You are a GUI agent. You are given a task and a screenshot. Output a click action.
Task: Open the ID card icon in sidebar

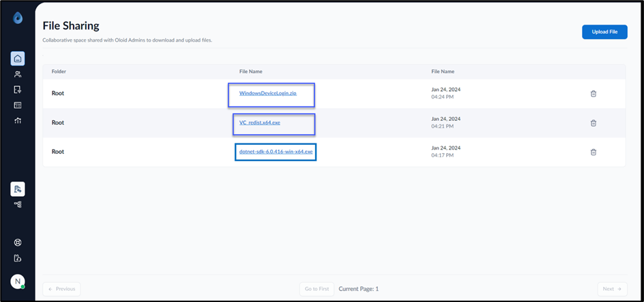point(18,105)
